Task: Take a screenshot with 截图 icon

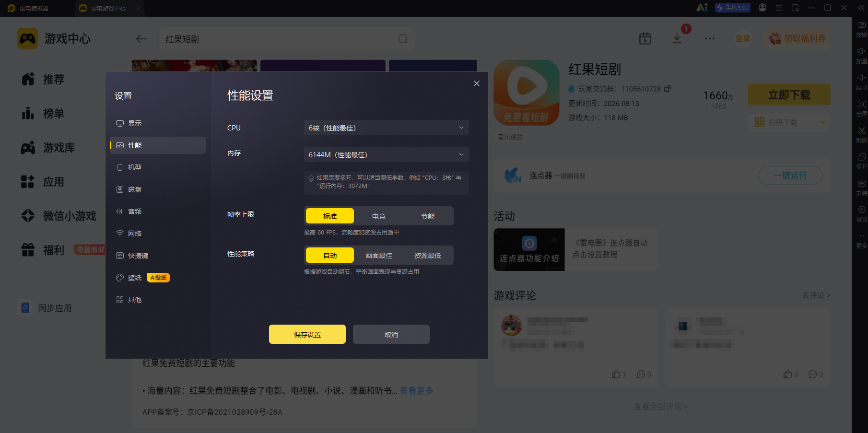Action: (x=861, y=135)
